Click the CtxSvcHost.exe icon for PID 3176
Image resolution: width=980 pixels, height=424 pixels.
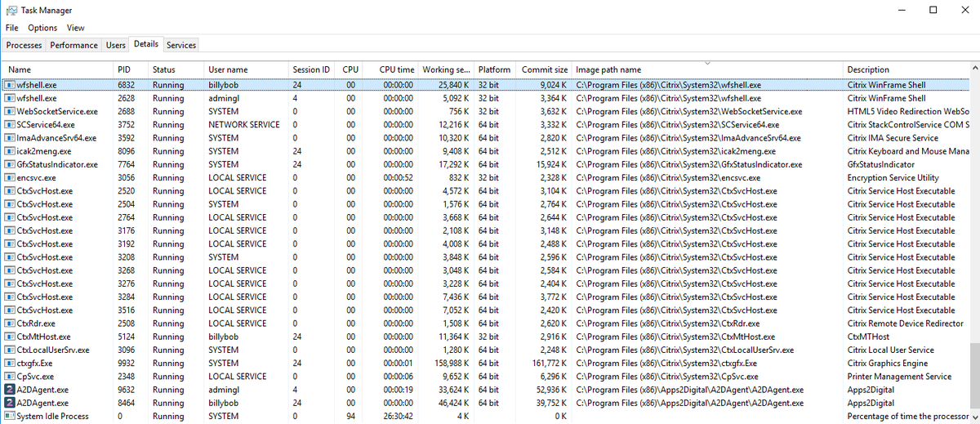click(x=10, y=230)
